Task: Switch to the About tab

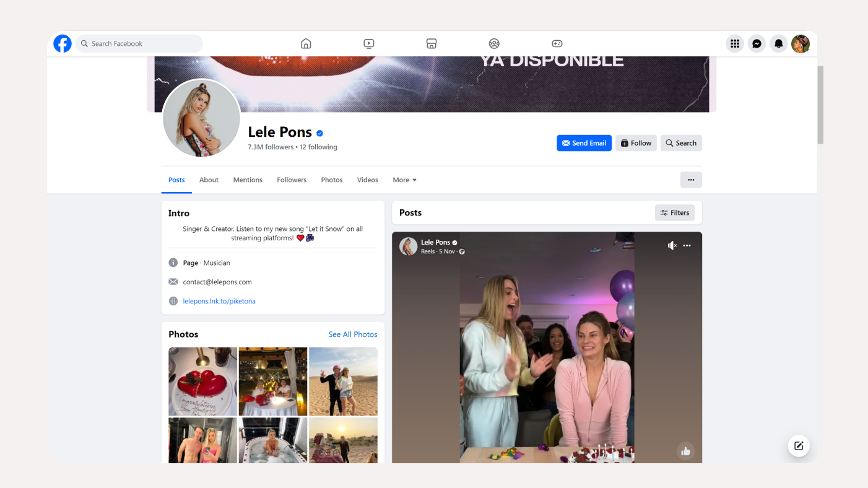Action: pyautogui.click(x=209, y=180)
